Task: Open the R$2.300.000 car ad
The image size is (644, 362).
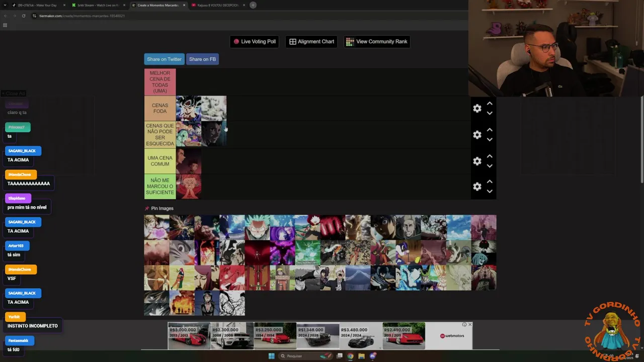Action: (232, 336)
